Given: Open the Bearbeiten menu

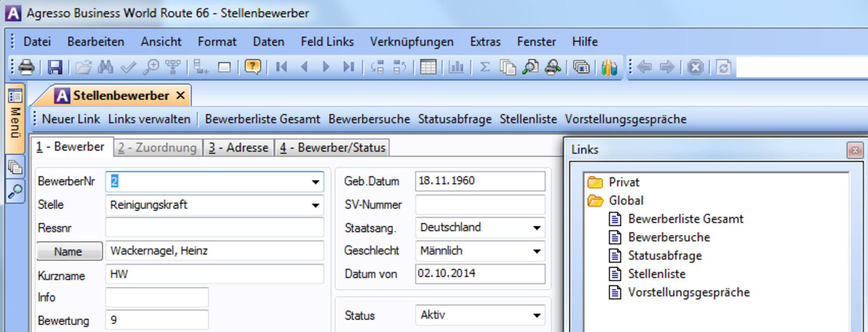Looking at the screenshot, I should coord(95,41).
